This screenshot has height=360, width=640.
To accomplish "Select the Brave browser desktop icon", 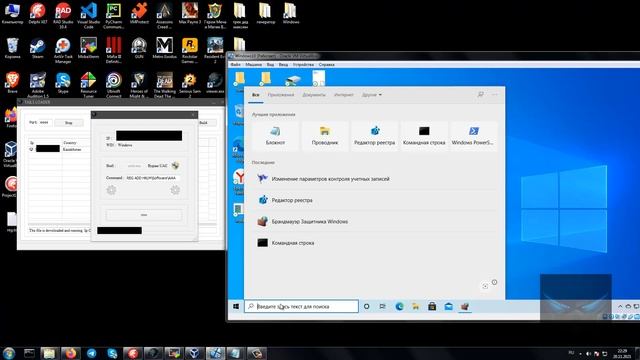I will pos(12,83).
